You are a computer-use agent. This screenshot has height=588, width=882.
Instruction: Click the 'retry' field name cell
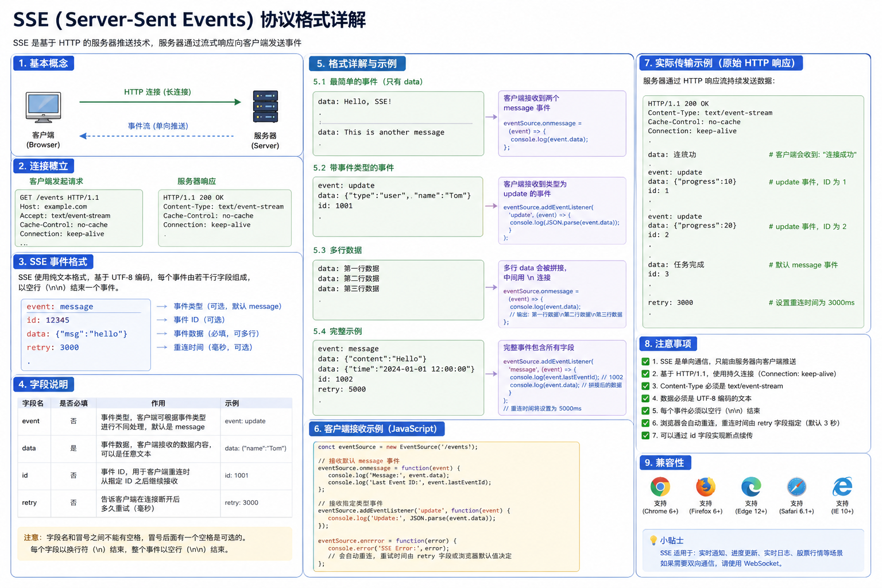click(29, 503)
